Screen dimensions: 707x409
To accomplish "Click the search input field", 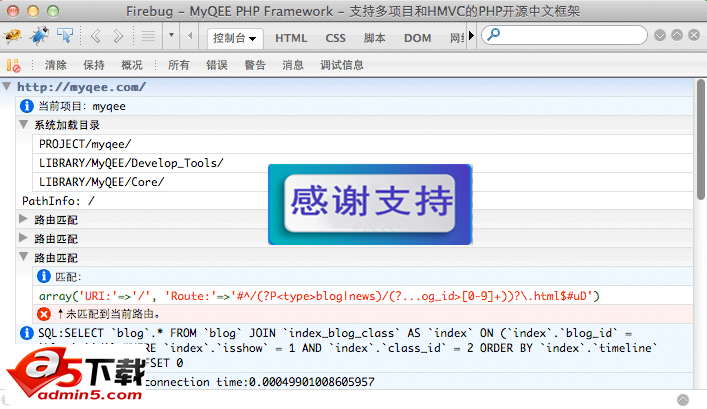I will pyautogui.click(x=564, y=35).
